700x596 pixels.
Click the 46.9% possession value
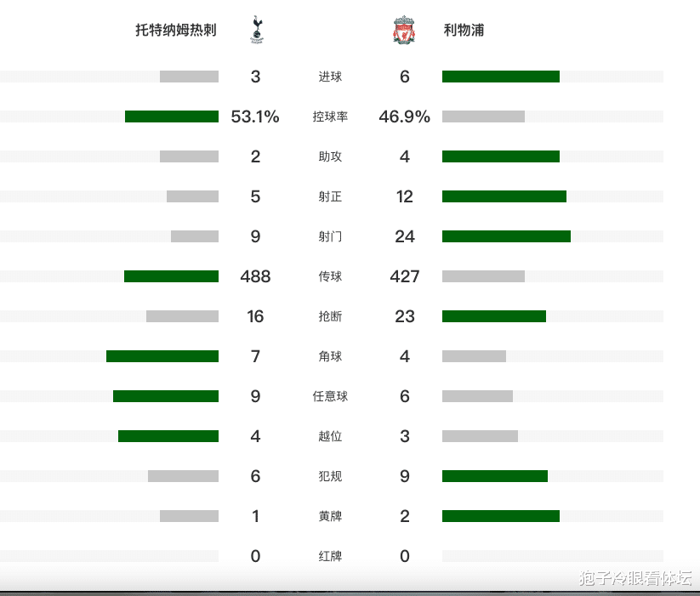405,116
